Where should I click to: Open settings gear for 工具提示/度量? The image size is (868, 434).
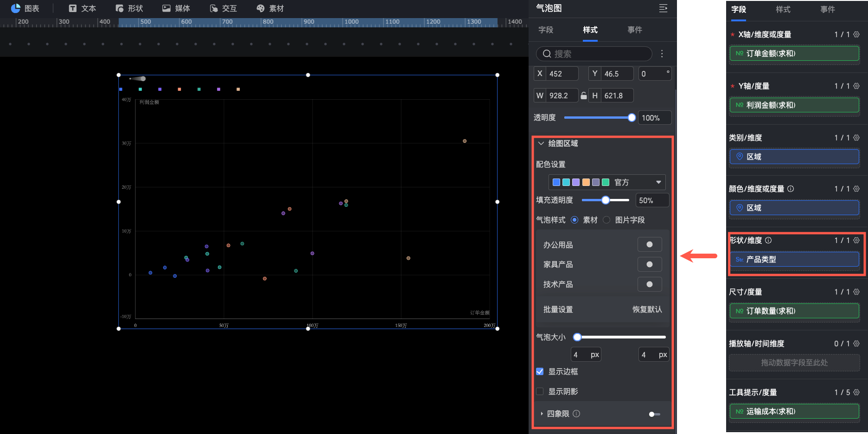856,392
